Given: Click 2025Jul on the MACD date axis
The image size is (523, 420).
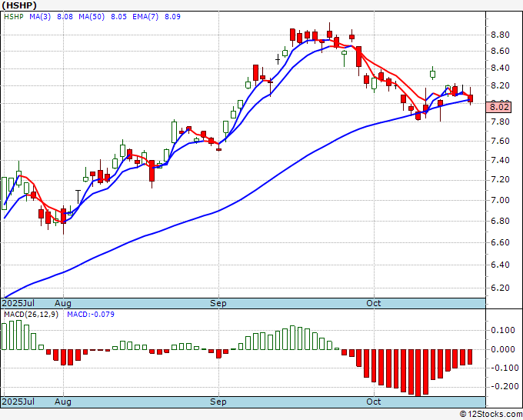Looking at the screenshot, I should pyautogui.click(x=18, y=402).
